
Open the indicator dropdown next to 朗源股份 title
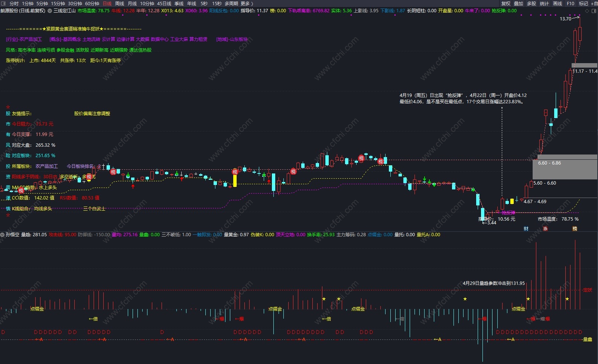click(49, 11)
